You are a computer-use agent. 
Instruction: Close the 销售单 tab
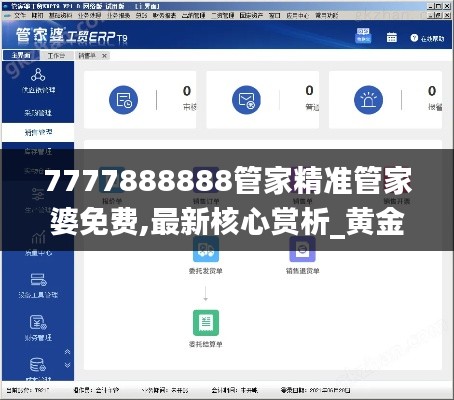tap(104, 56)
